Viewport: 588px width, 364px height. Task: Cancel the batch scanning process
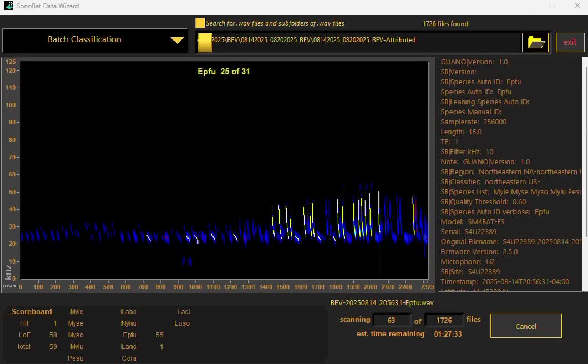tap(525, 326)
